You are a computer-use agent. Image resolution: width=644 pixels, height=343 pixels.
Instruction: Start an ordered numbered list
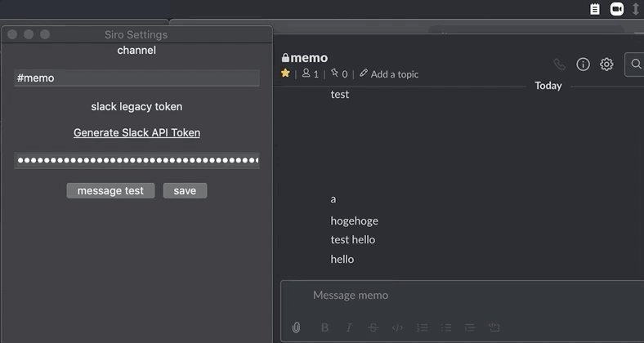(423, 327)
